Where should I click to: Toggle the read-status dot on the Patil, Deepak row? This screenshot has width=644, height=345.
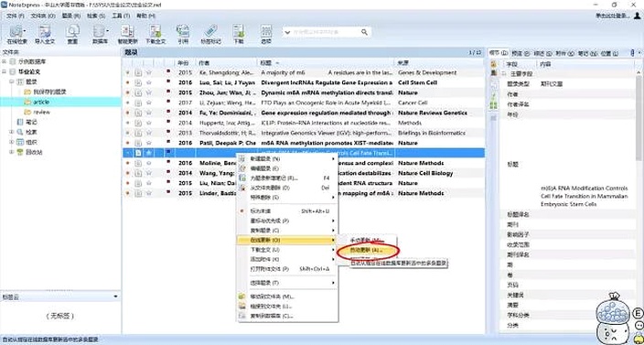[128, 143]
